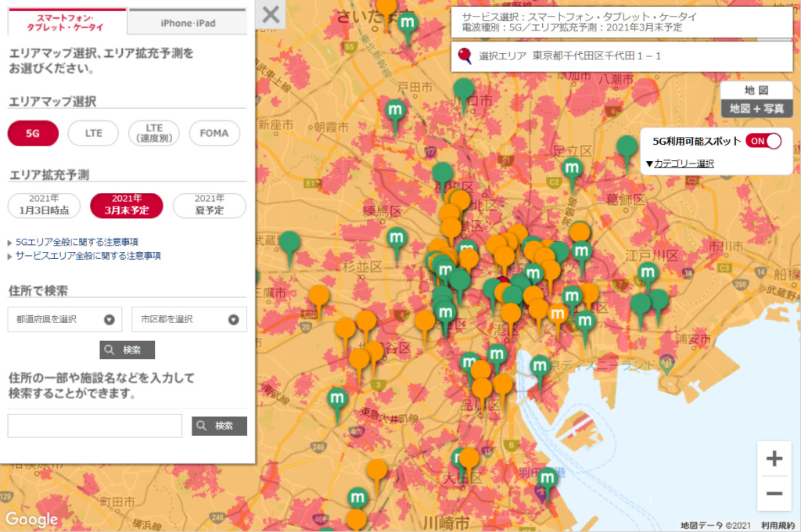Select 2021年1月3日時点 forecast
This screenshot has width=801, height=532.
pyautogui.click(x=44, y=205)
